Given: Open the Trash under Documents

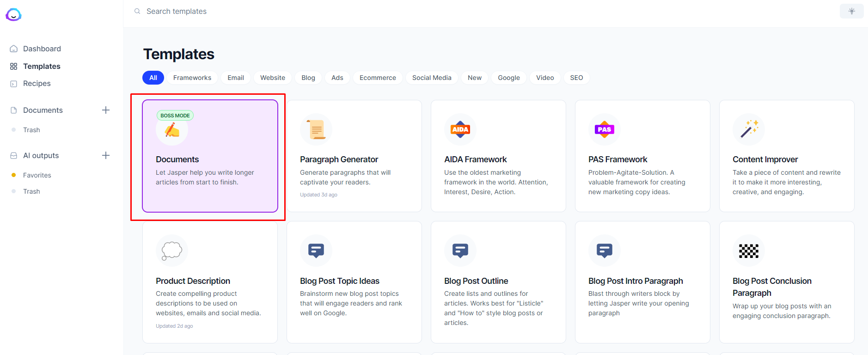Looking at the screenshot, I should tap(31, 130).
